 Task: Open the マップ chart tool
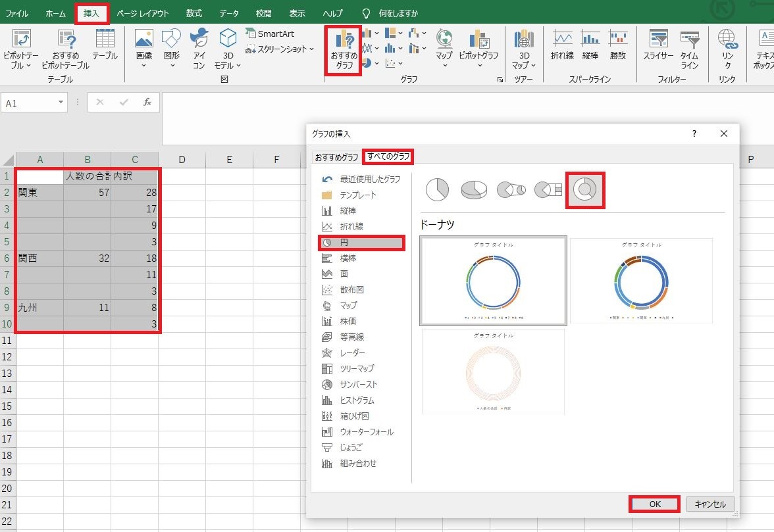(x=444, y=49)
